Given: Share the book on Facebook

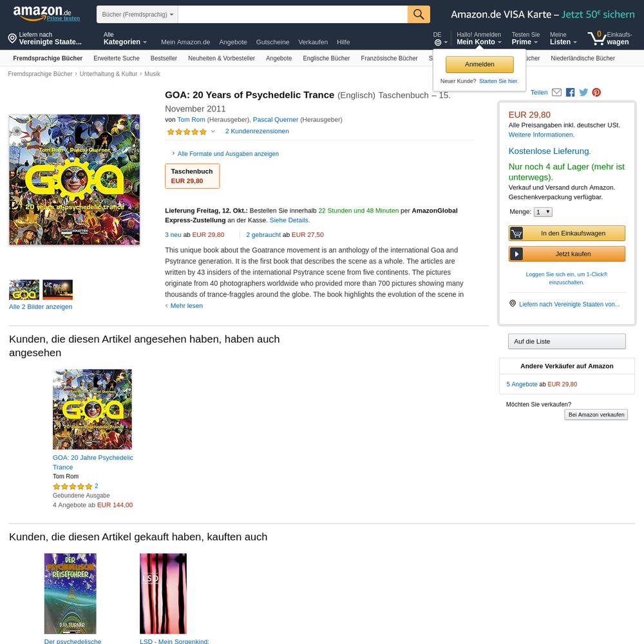Looking at the screenshot, I should (x=570, y=92).
